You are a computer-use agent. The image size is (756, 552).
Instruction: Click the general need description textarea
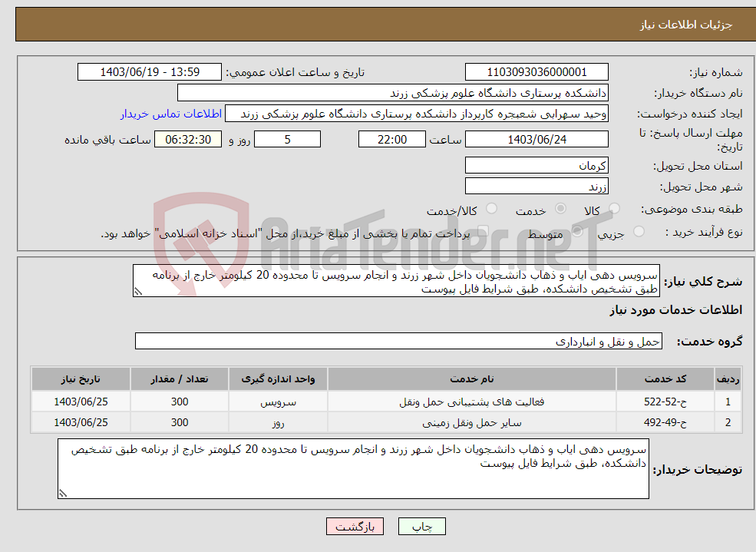click(x=396, y=280)
